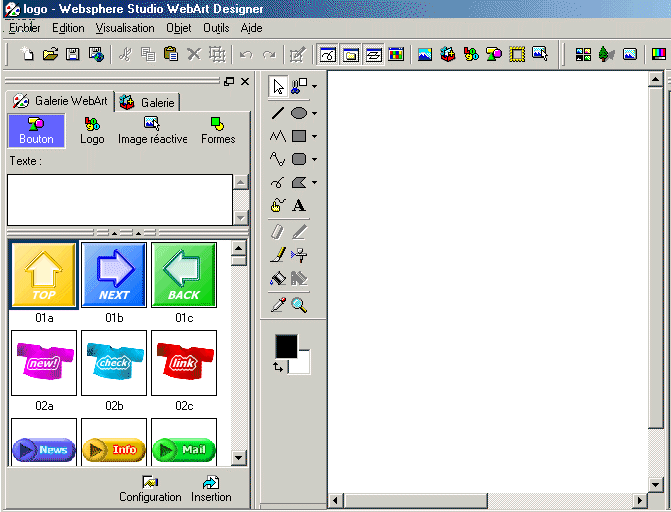The height and width of the screenshot is (512, 671).
Task: Select the blue NEXT button thumbnail 01b
Action: tap(114, 275)
